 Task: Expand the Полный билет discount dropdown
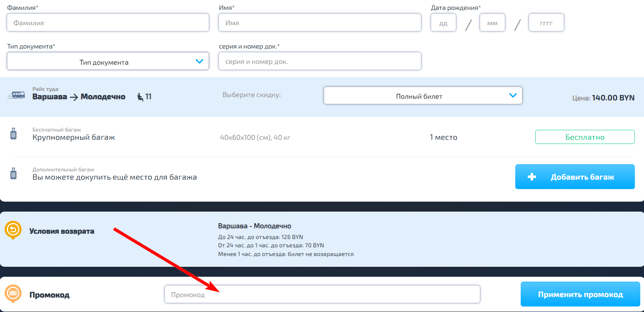pyautogui.click(x=422, y=96)
